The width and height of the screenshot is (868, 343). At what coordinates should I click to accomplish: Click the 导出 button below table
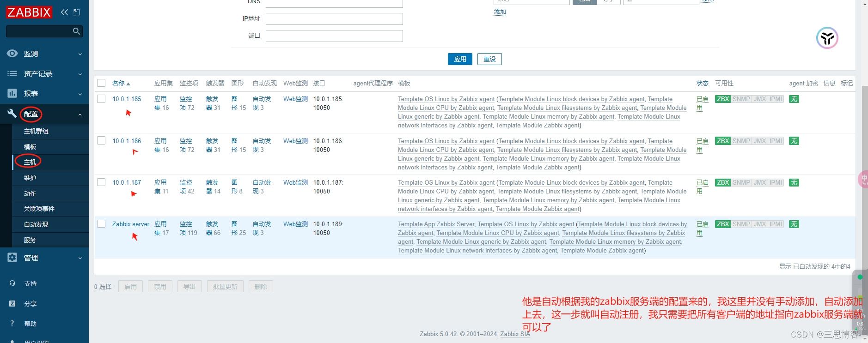pyautogui.click(x=189, y=286)
